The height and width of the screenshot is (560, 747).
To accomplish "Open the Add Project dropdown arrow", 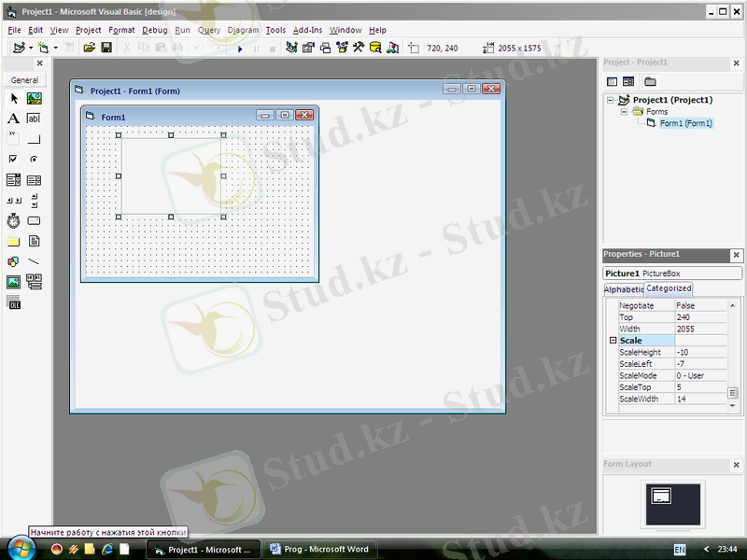I will point(31,48).
